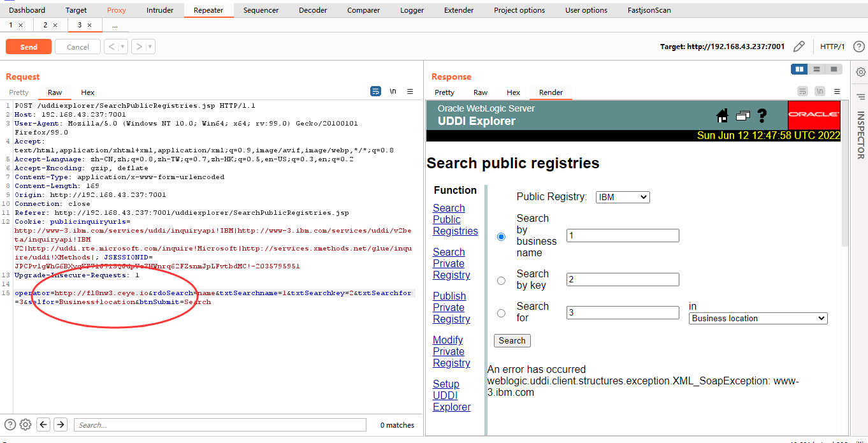Open search settings gear at bottom
Screen dimensions: 868x443
[25, 425]
